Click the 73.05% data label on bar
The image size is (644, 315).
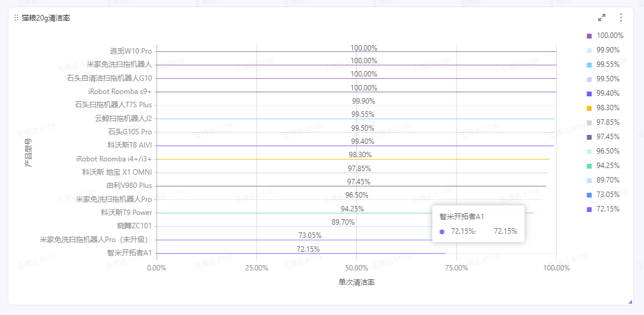click(310, 235)
